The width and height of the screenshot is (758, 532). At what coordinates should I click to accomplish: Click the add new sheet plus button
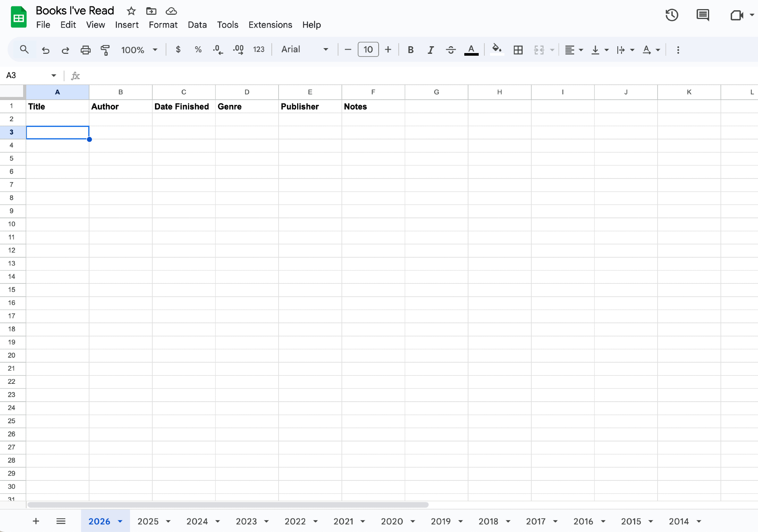36,521
